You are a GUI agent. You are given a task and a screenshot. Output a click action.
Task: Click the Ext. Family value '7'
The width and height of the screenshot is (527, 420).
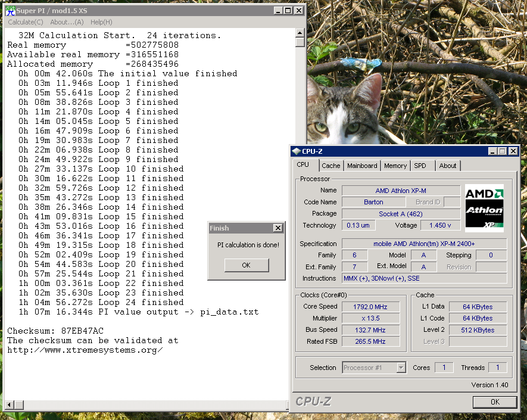pyautogui.click(x=354, y=267)
